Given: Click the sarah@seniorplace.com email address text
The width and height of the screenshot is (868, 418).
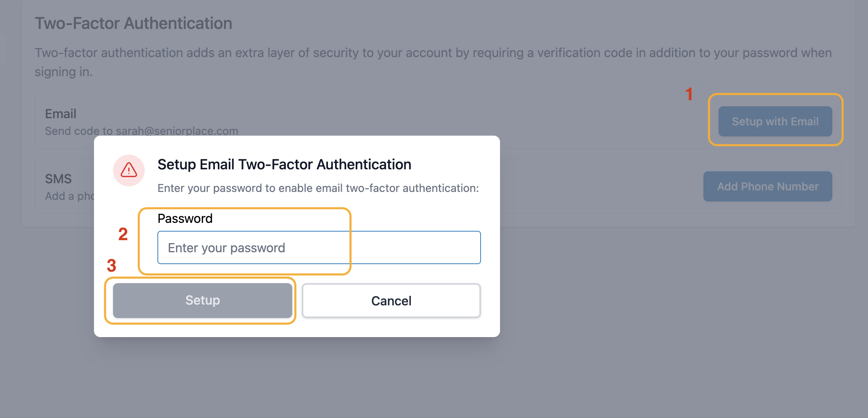Looking at the screenshot, I should coord(177,131).
